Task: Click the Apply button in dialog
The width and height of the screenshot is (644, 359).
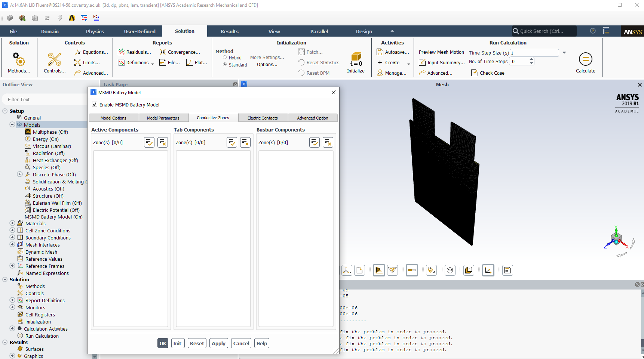Action: [218, 343]
